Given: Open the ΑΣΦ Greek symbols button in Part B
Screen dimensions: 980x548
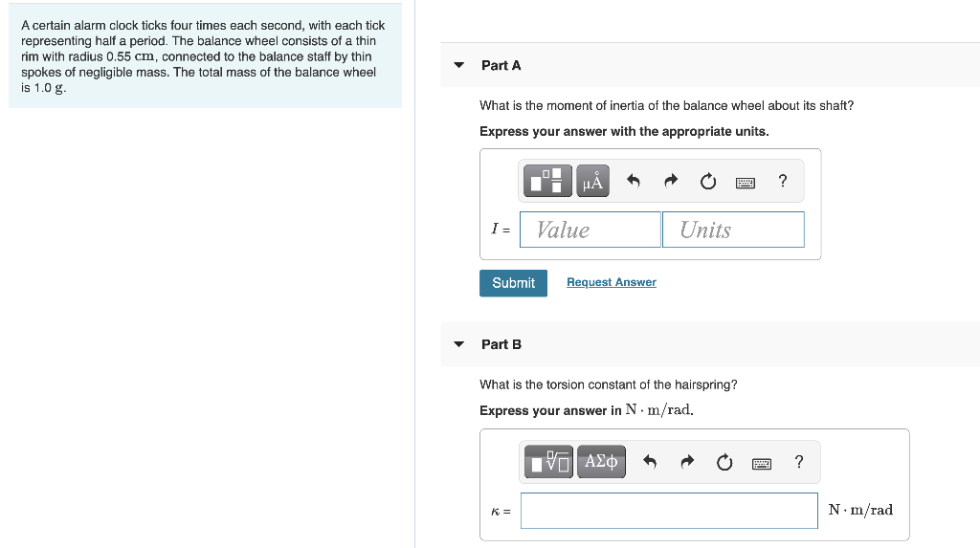Looking at the screenshot, I should pyautogui.click(x=601, y=462).
